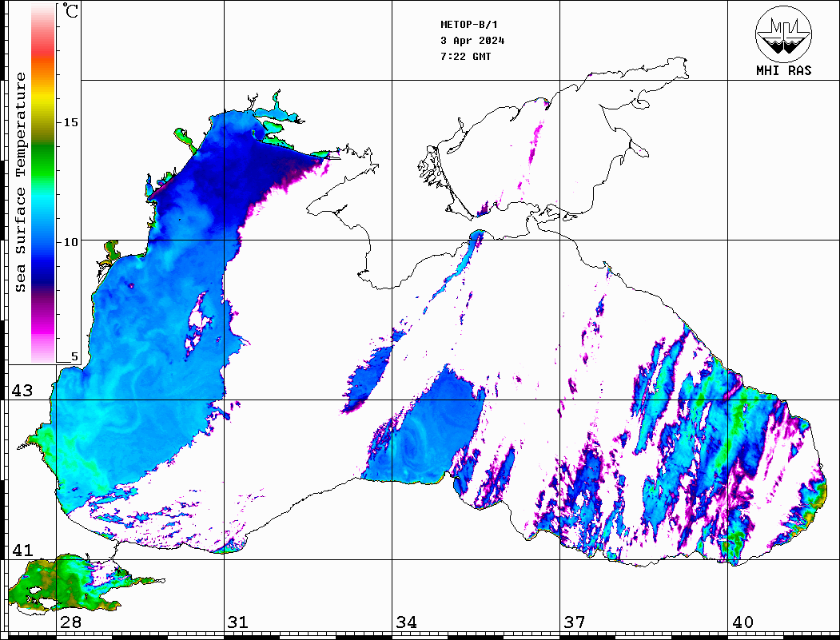Click longitude label '34'
The width and height of the screenshot is (840, 640).
[x=407, y=622]
